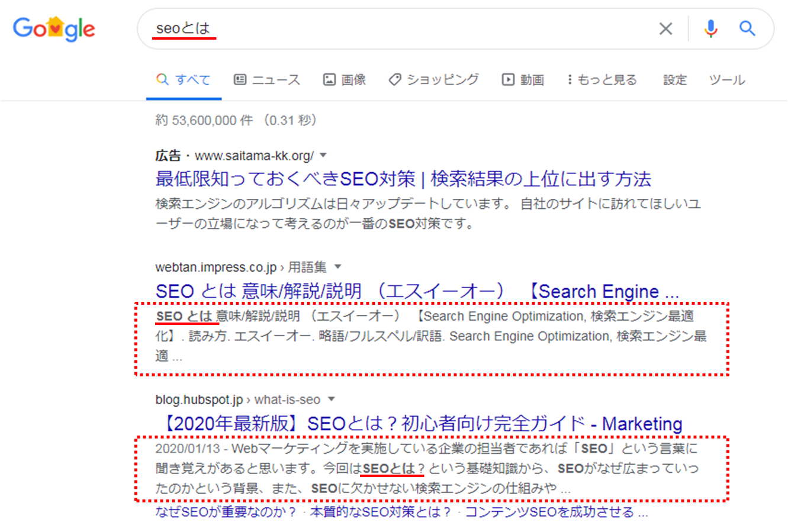Click the Videos tab play icon

tap(508, 79)
